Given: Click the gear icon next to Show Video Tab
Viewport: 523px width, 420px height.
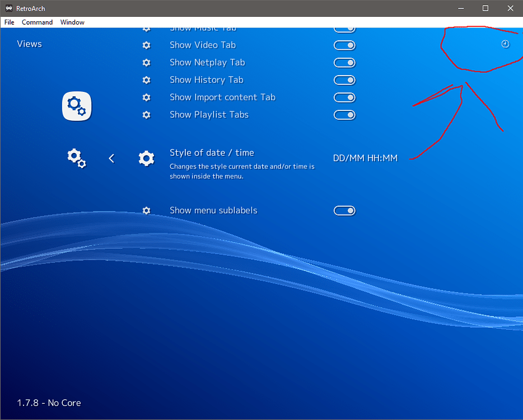Looking at the screenshot, I should click(146, 45).
